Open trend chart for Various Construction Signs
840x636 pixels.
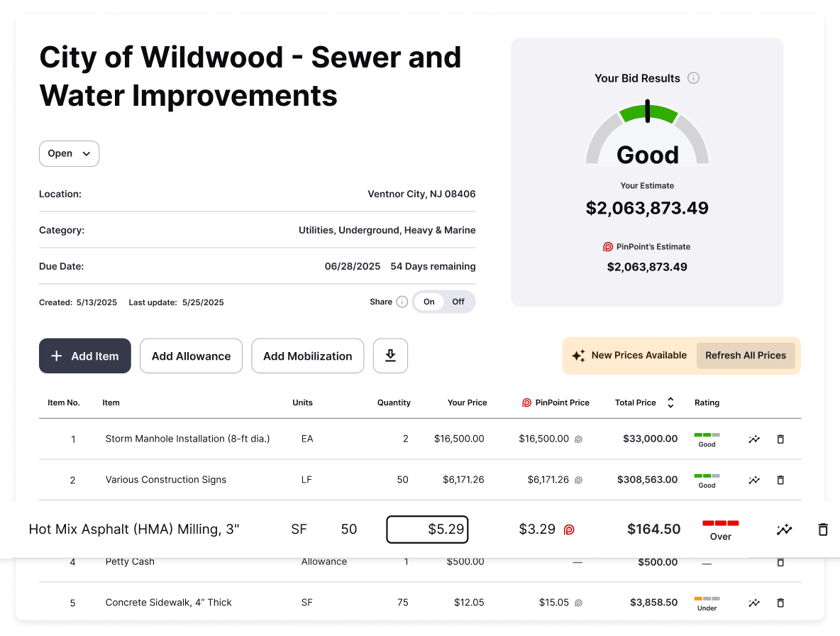754,480
